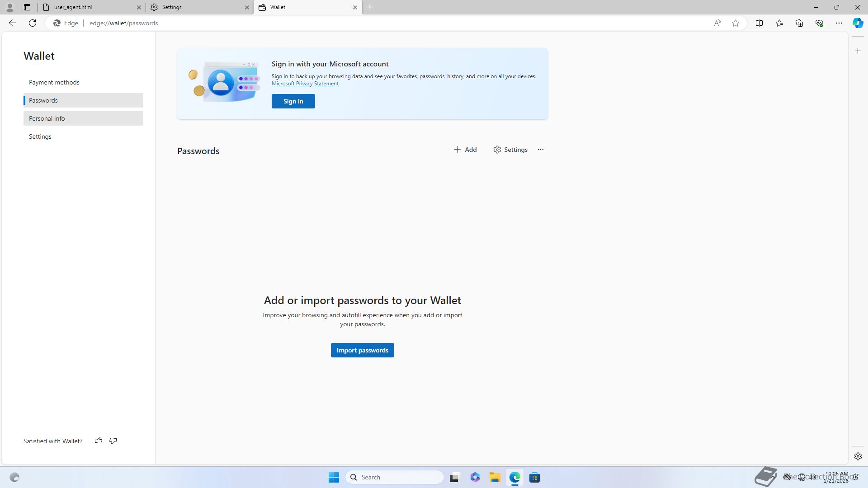The height and width of the screenshot is (488, 868).
Task: Open the Favorites list toolbar icon
Action: [779, 23]
